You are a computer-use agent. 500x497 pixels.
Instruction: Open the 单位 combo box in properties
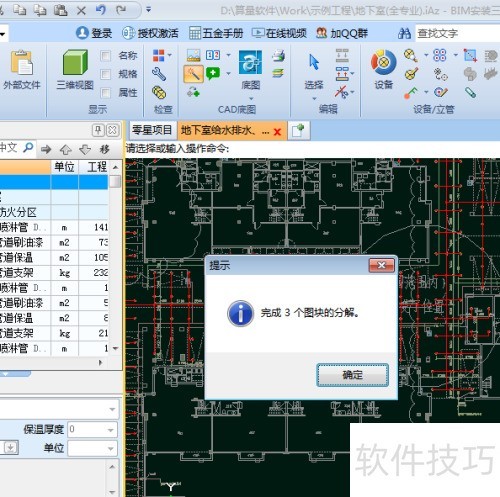tap(92, 448)
